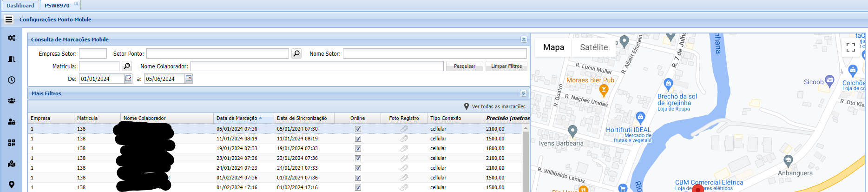The image size is (868, 192).
Task: Click the Setor Ponto search magnifier
Action: tap(296, 54)
